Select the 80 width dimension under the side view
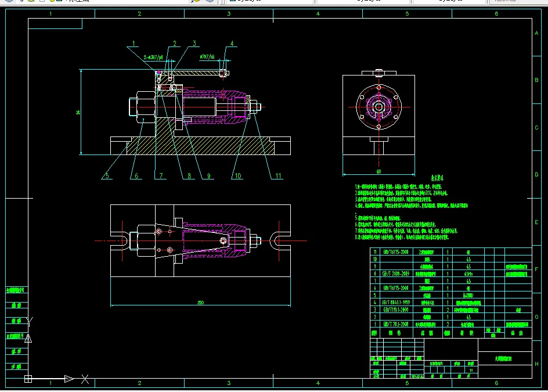This screenshot has width=548, height=392. (x=378, y=171)
